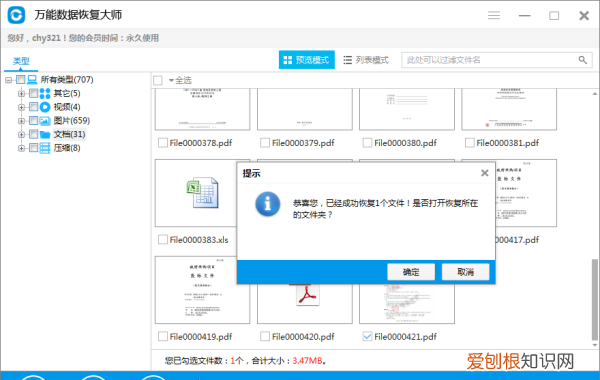Viewport: 600px width, 380px height.
Task: Select 文档(31) tree label
Action: pyautogui.click(x=69, y=134)
